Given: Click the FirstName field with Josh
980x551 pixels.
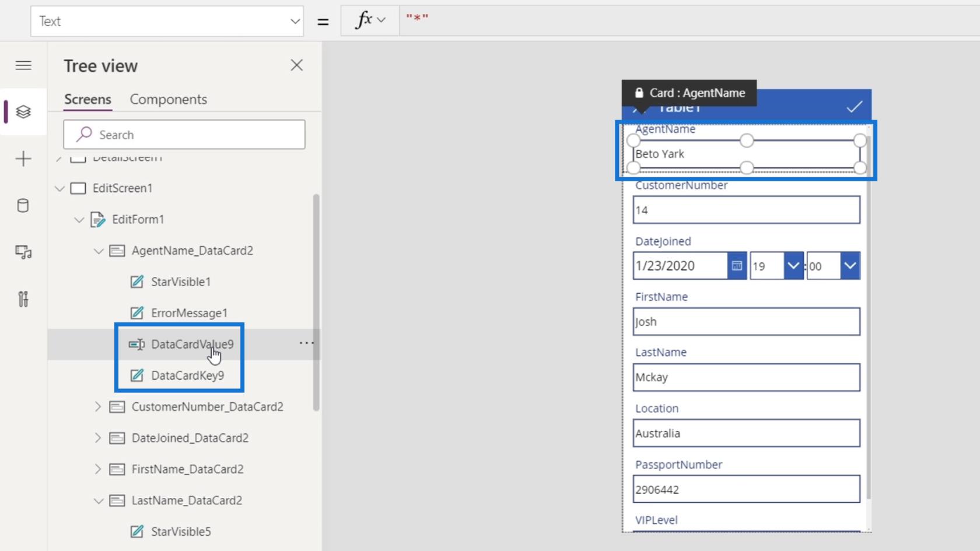Looking at the screenshot, I should (x=746, y=322).
